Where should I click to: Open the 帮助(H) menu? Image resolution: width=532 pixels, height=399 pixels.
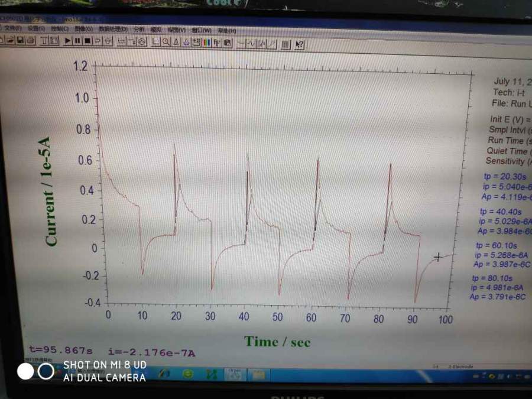(x=227, y=31)
